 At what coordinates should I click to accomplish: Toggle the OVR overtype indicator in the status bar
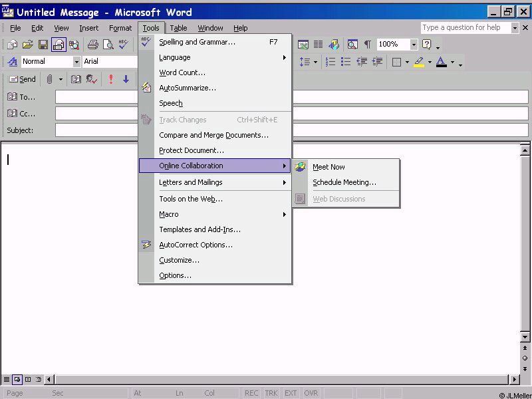[x=310, y=393]
